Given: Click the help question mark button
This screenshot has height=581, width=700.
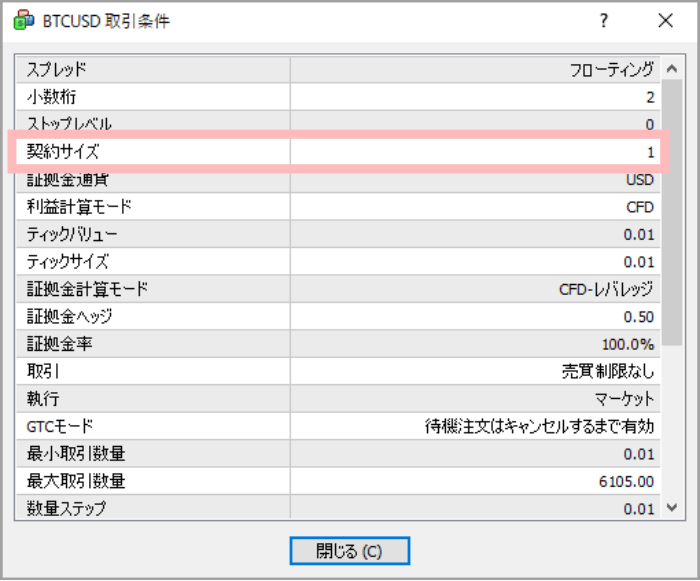Looking at the screenshot, I should pos(603,21).
